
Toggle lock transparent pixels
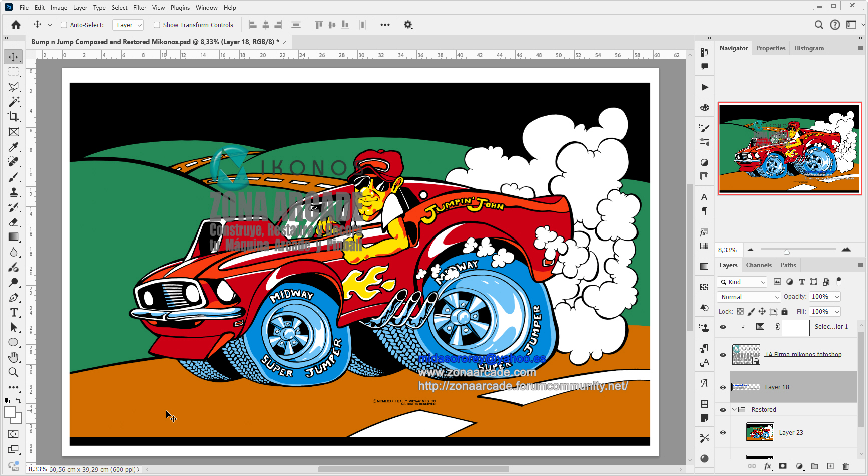[740, 312]
